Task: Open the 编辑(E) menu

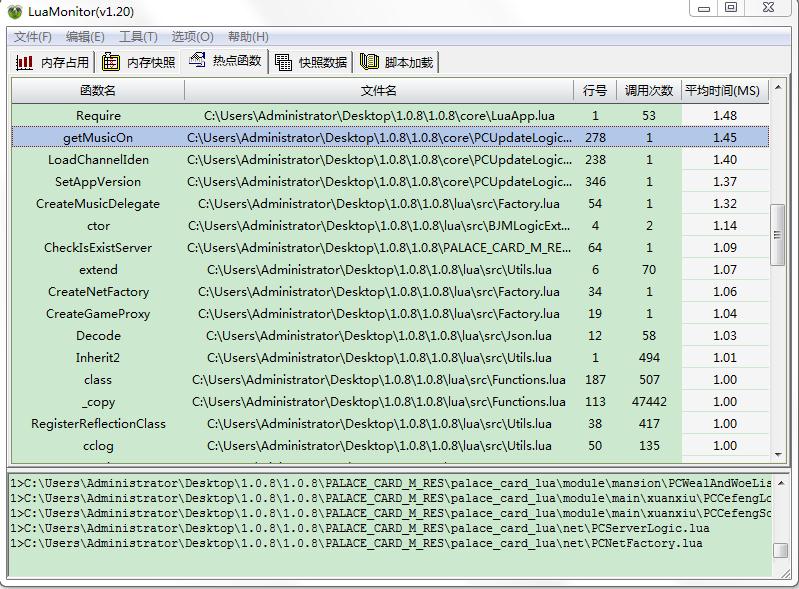Action: coord(85,37)
